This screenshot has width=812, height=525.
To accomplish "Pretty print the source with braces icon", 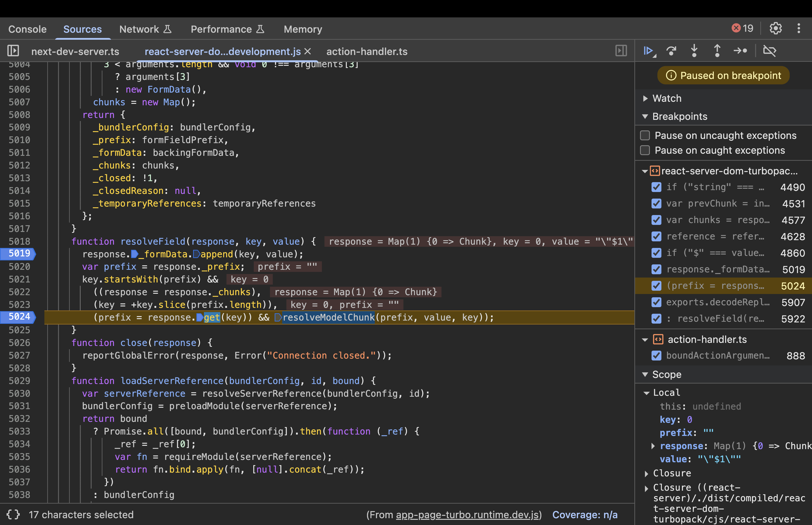I will pos(13,514).
